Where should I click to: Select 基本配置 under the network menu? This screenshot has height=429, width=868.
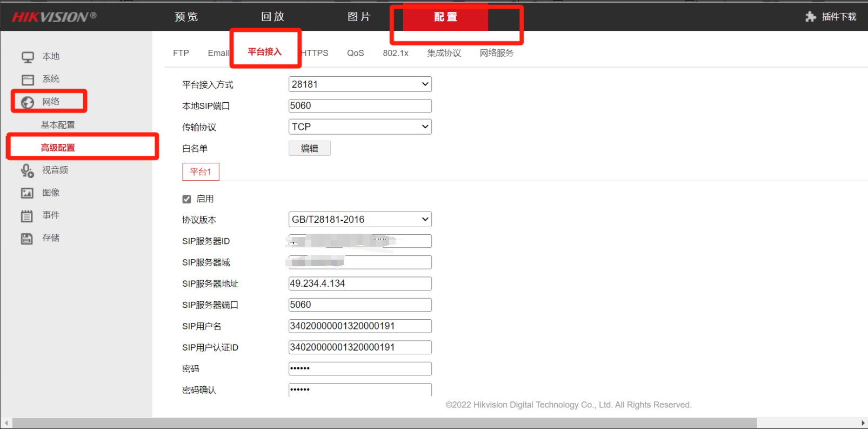(x=58, y=125)
